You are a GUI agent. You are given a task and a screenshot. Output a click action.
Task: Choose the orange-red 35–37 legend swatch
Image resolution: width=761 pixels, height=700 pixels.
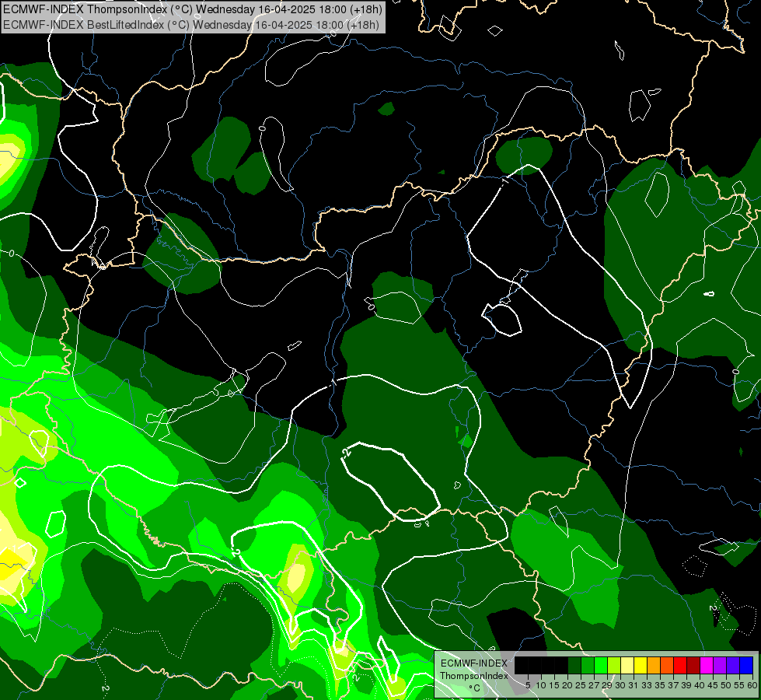tap(667, 665)
